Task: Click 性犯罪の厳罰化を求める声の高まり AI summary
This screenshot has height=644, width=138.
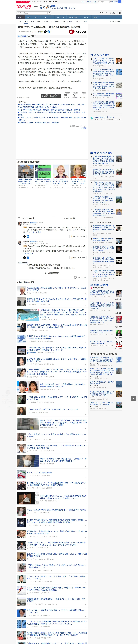Action: [x=43, y=265]
